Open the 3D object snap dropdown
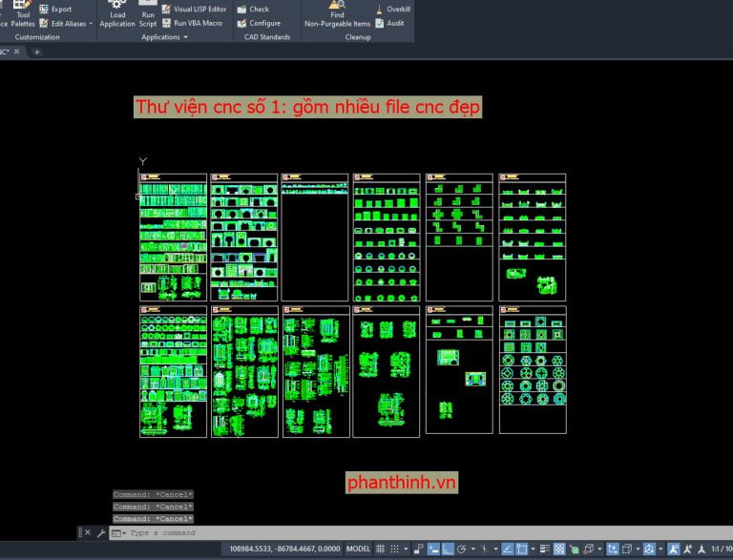This screenshot has height=560, width=733. [x=599, y=549]
